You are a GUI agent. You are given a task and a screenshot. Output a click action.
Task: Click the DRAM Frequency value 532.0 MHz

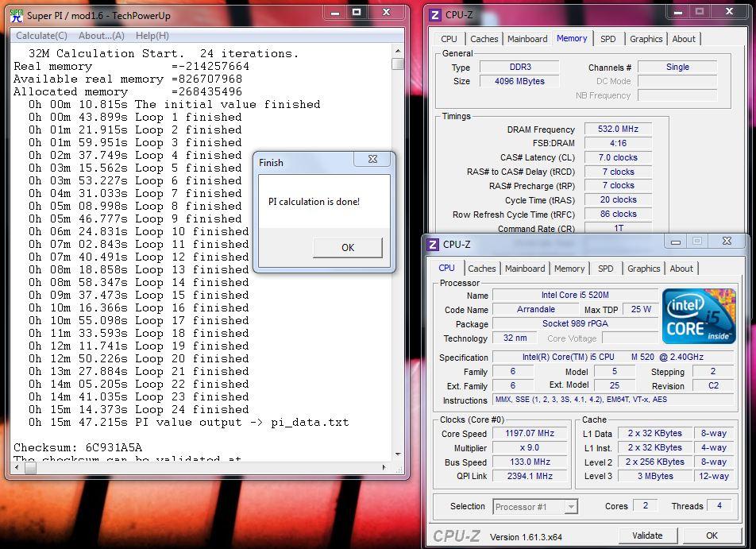click(618, 129)
